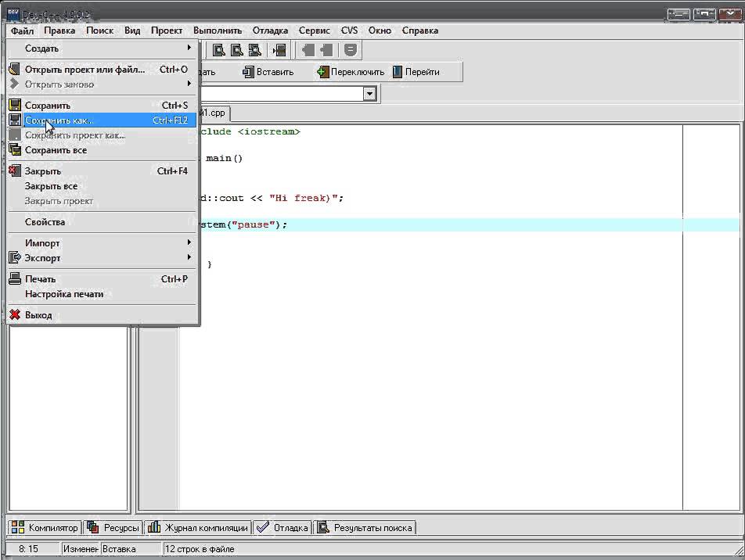The width and height of the screenshot is (745, 560).
Task: Click the Toggle bookmark (Переключить) button
Action: coord(351,72)
